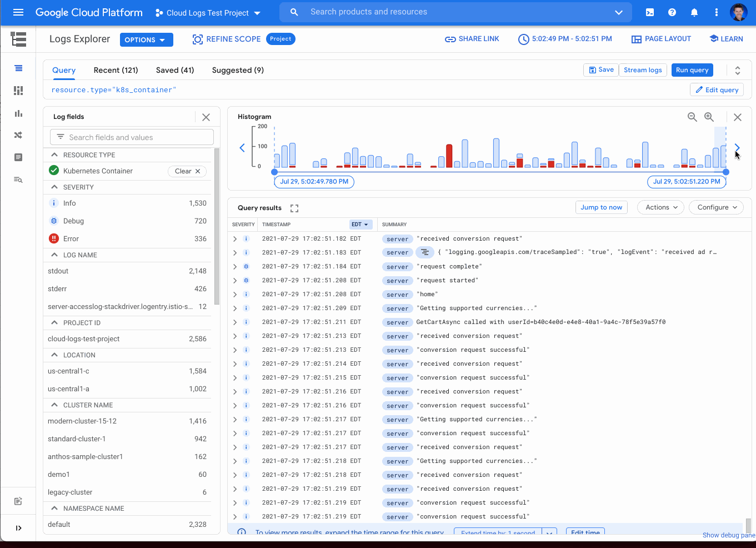Expand the left navigation sidebar
Image resolution: width=756 pixels, height=548 pixels.
(18, 528)
